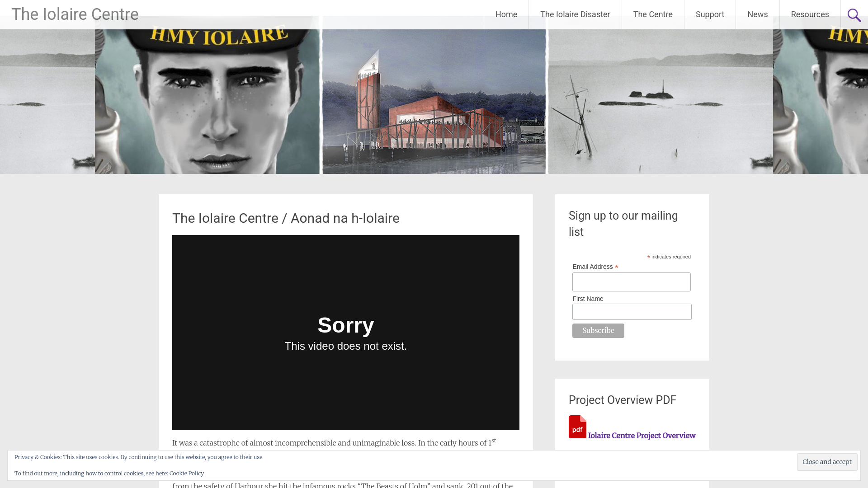Click the Iolaire Centre building rendering
Screen dimensions: 868x488
click(434, 102)
